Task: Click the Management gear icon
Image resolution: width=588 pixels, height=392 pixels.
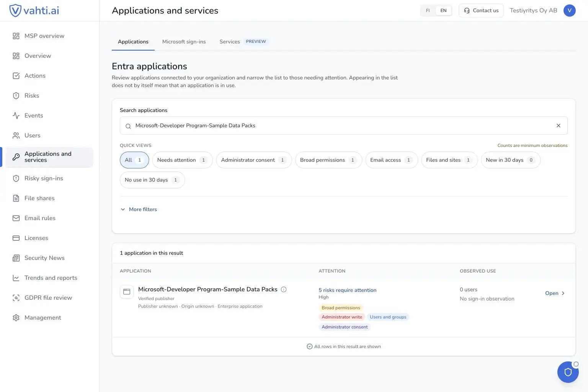Action: click(x=16, y=318)
